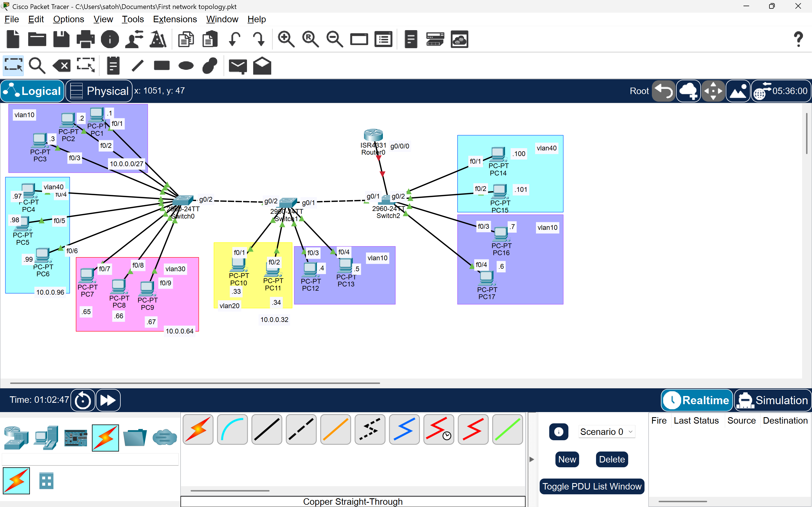Image resolution: width=812 pixels, height=507 pixels.
Task: Create a New scenario
Action: 567,459
